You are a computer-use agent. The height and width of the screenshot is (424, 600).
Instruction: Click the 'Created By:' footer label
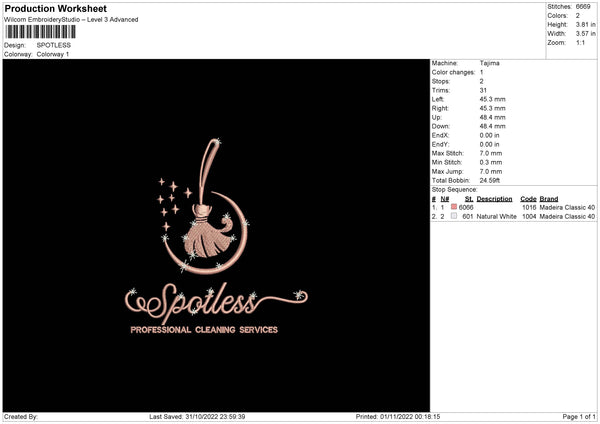[x=21, y=417]
